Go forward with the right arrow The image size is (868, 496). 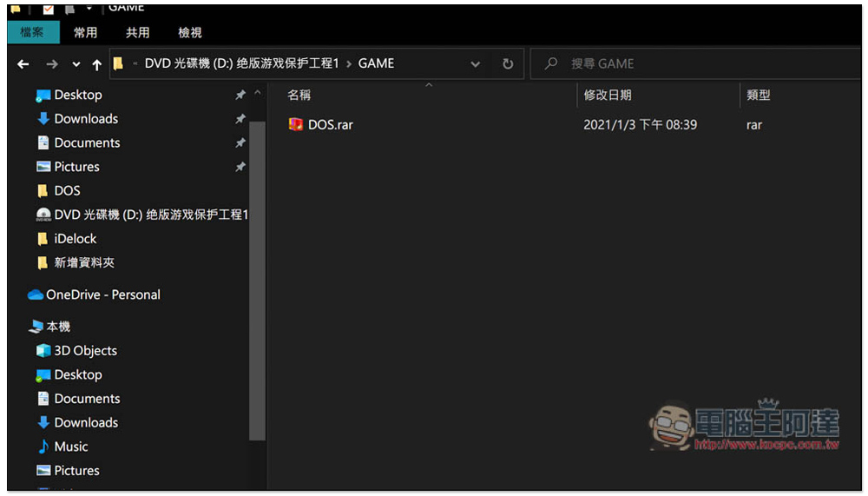click(x=52, y=64)
